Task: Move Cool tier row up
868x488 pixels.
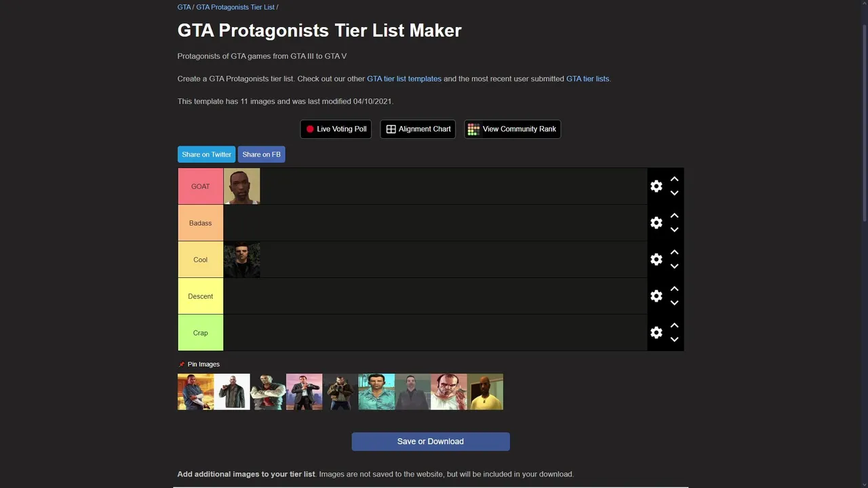Action: tap(674, 252)
